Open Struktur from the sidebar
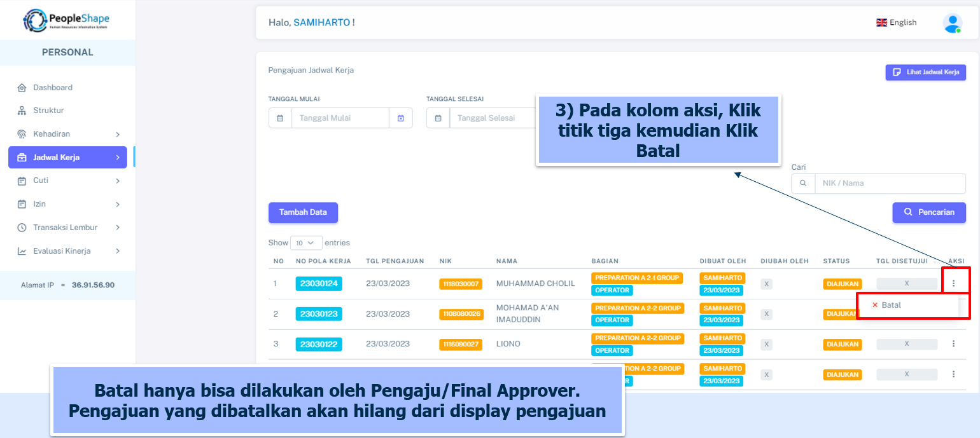980x438 pixels. point(48,111)
